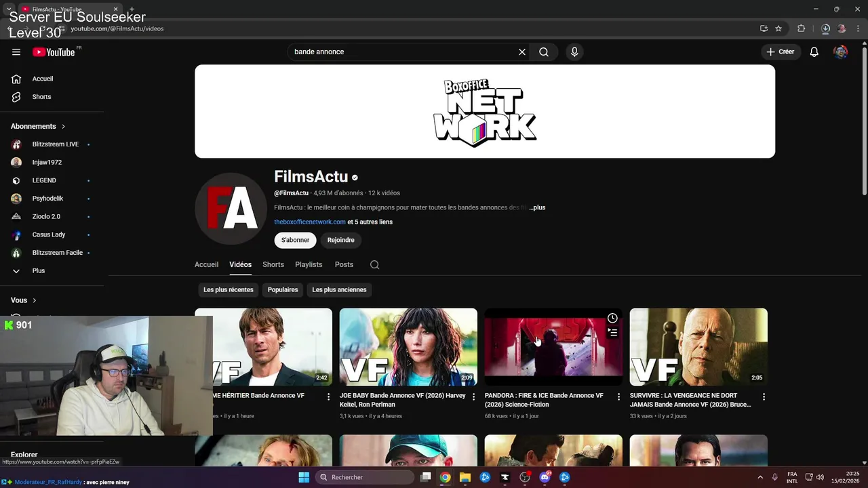Click the JOE BABY Bande Annonce title
The height and width of the screenshot is (488, 868).
[403, 400]
